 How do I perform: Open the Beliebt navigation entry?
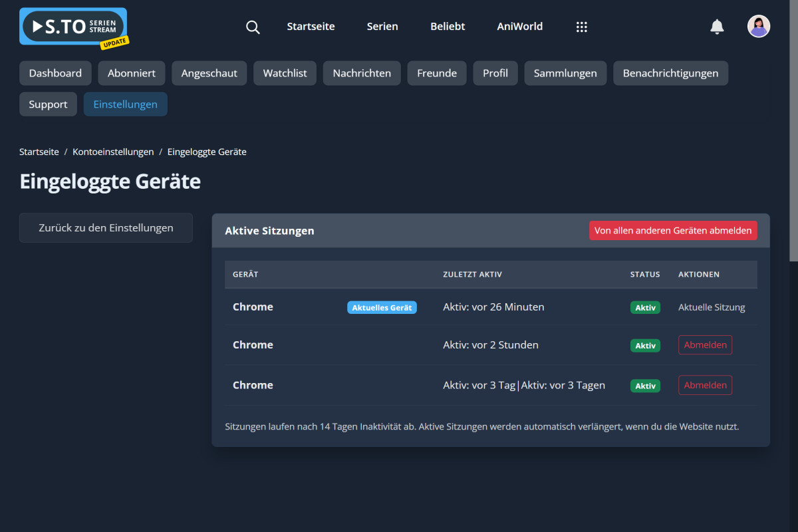point(447,27)
